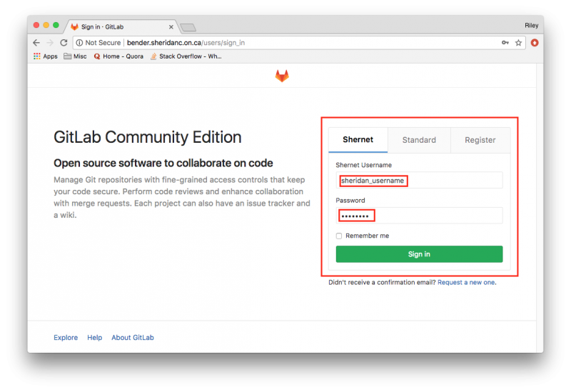
Task: Open the Home - Quora bookmark
Action: [118, 56]
